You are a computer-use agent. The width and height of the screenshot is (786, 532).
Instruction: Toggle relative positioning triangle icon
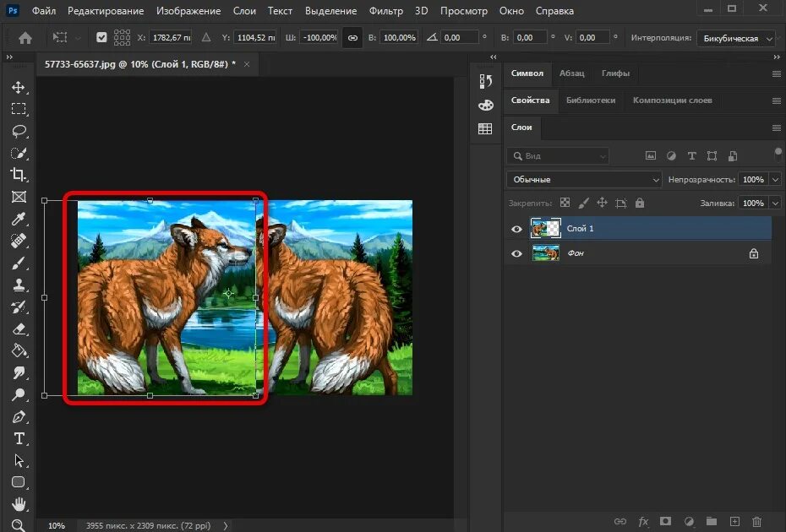click(206, 37)
